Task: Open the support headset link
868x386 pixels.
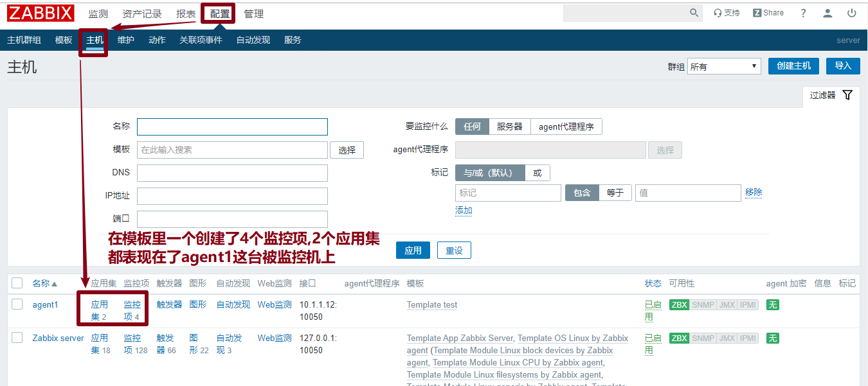Action: click(727, 13)
